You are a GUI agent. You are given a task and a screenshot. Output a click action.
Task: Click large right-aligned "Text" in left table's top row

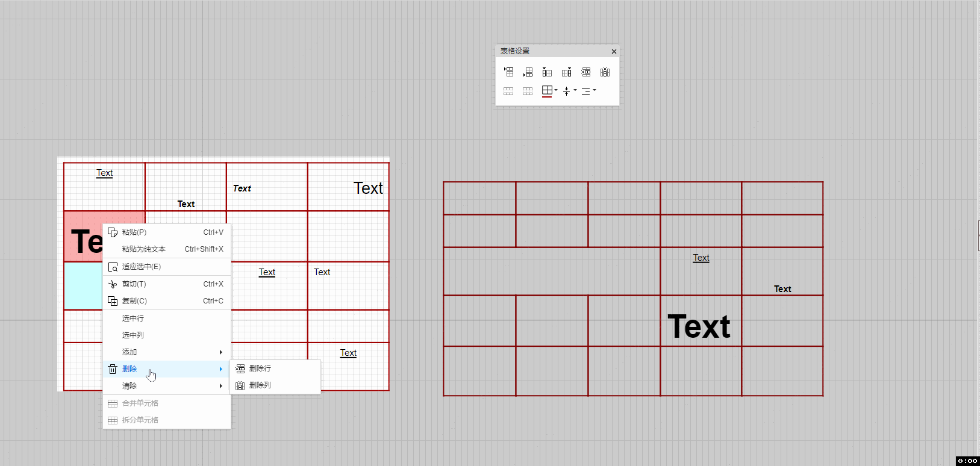coord(368,188)
